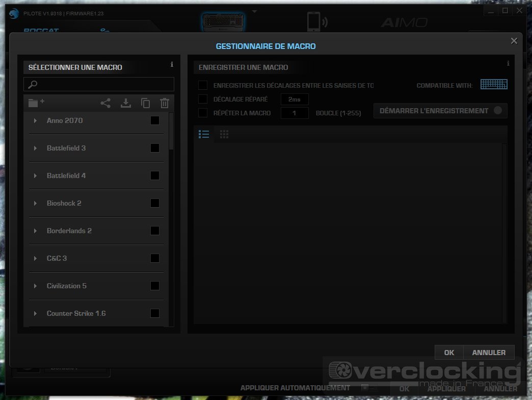Image resolution: width=532 pixels, height=400 pixels.
Task: Enable recording delays between keystrokes checkbox
Action: tap(203, 85)
